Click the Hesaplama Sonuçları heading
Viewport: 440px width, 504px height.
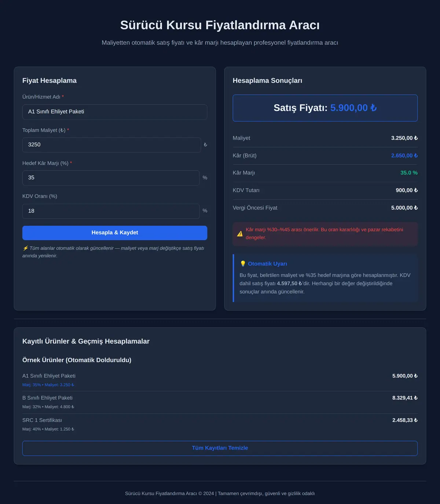(x=267, y=81)
